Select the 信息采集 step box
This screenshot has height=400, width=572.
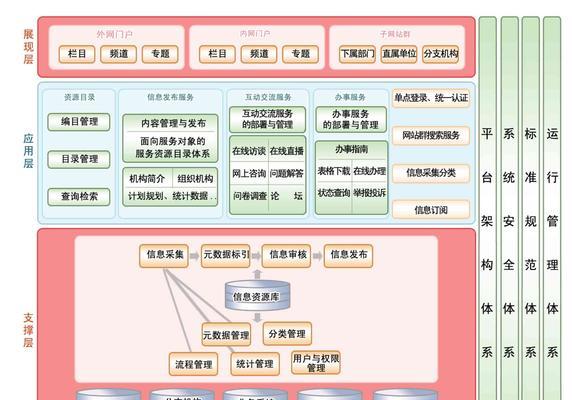(164, 256)
